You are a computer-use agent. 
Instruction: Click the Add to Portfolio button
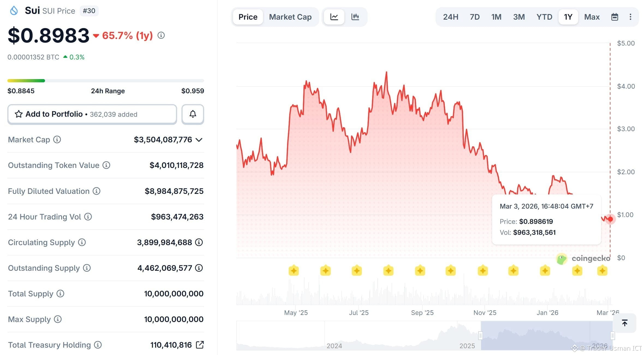click(x=92, y=114)
